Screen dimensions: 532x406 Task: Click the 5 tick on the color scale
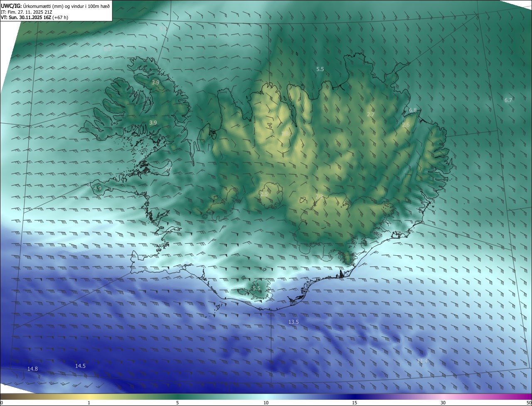pyautogui.click(x=177, y=403)
